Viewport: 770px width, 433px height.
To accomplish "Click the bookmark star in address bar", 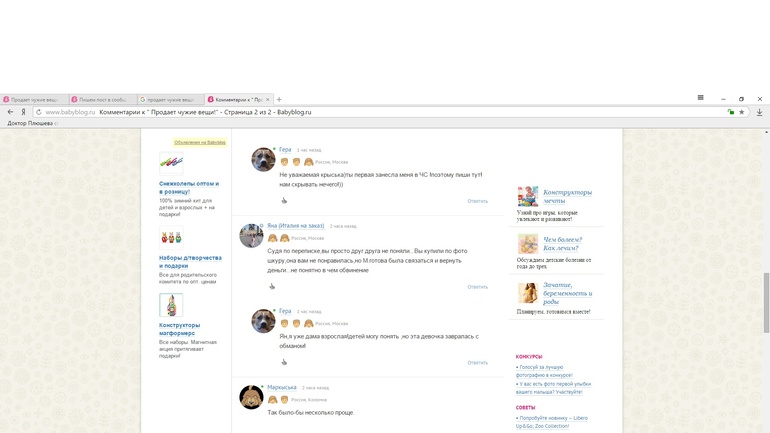I will coord(741,112).
